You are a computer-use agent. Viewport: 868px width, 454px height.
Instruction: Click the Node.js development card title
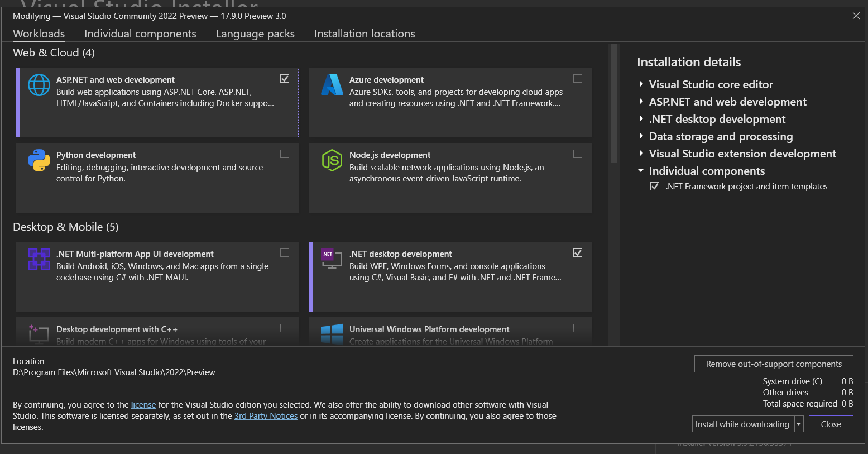click(390, 155)
